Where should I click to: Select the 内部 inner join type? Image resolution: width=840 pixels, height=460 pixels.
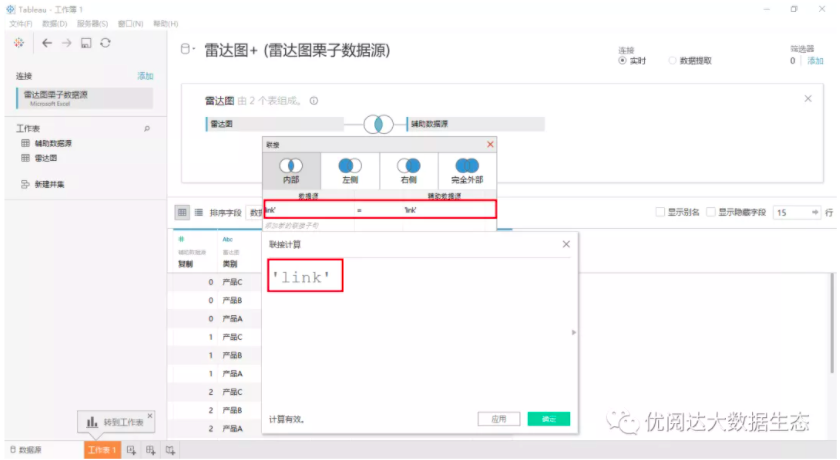(291, 171)
